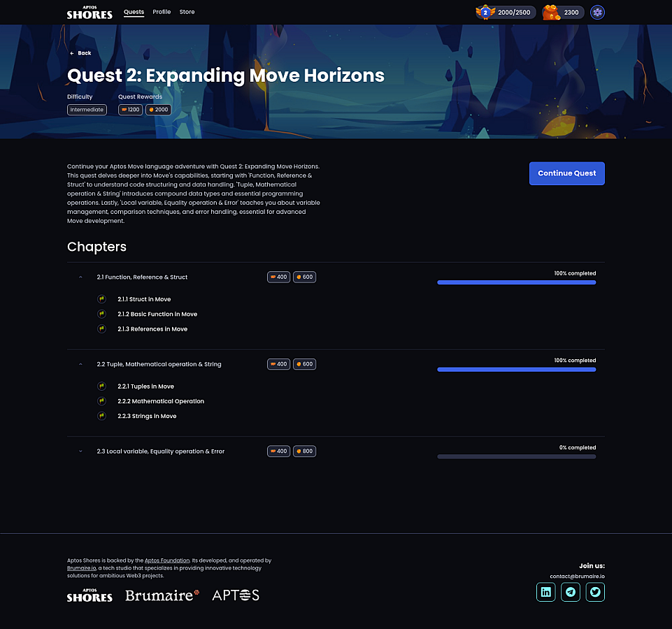This screenshot has width=672, height=629.
Task: Go to the Profile menu item
Action: [x=162, y=12]
